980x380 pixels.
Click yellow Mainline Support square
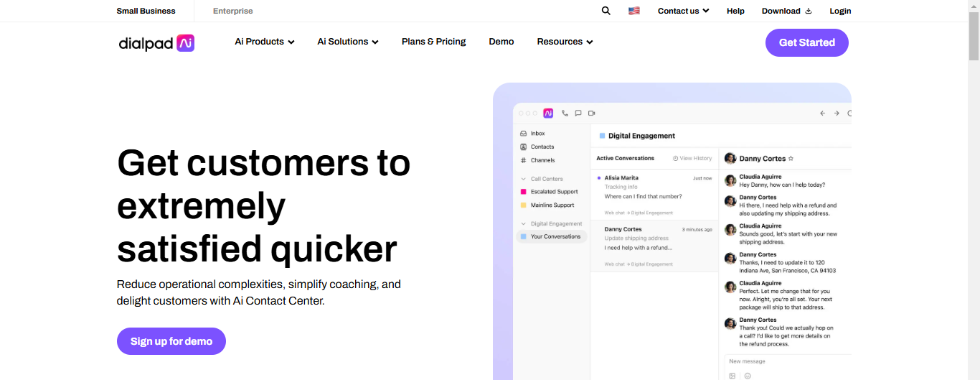coord(524,205)
